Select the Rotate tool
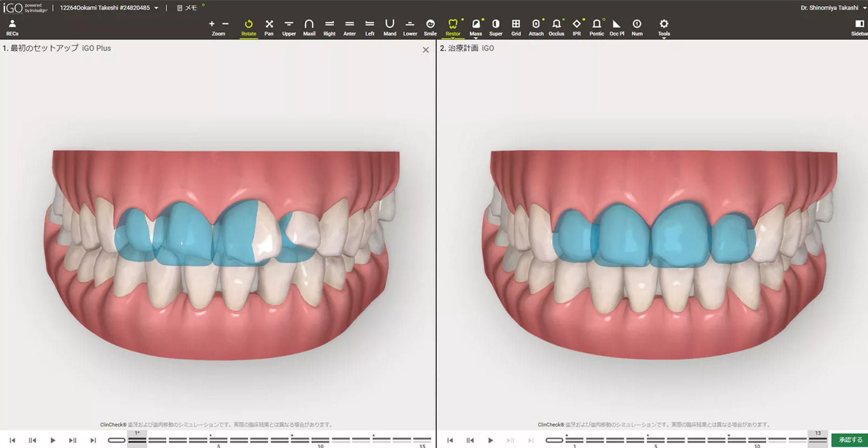Image resolution: width=868 pixels, height=448 pixels. click(x=248, y=27)
